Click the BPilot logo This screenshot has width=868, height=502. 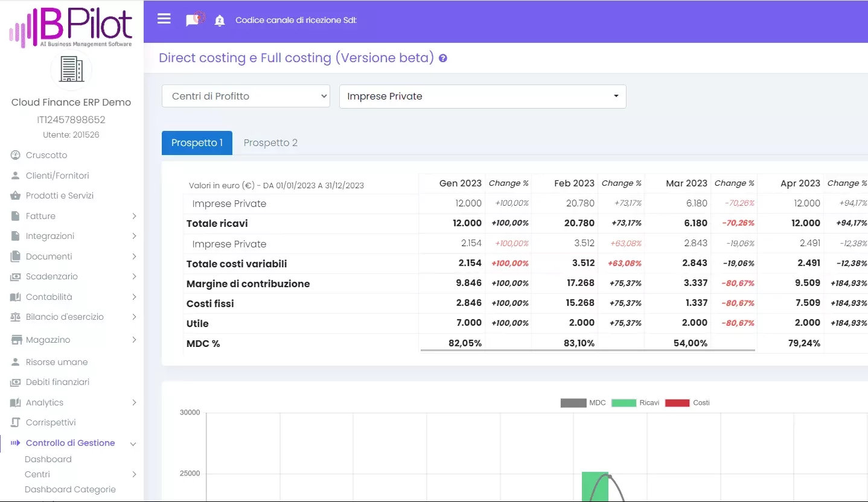tap(71, 27)
